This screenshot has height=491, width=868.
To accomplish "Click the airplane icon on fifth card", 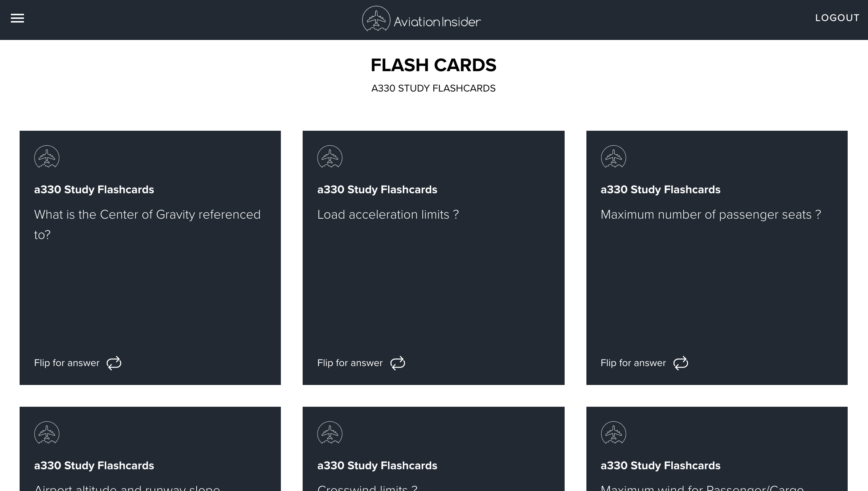I will coord(329,433).
